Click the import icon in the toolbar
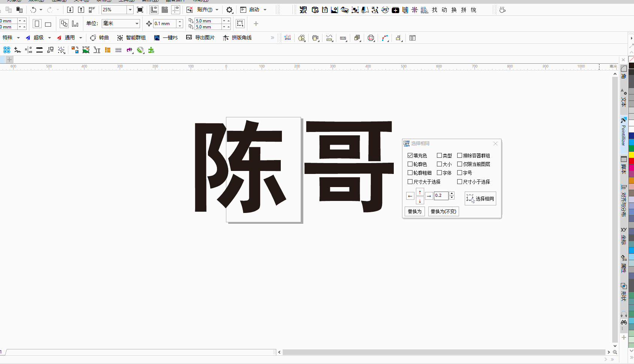 click(x=70, y=10)
